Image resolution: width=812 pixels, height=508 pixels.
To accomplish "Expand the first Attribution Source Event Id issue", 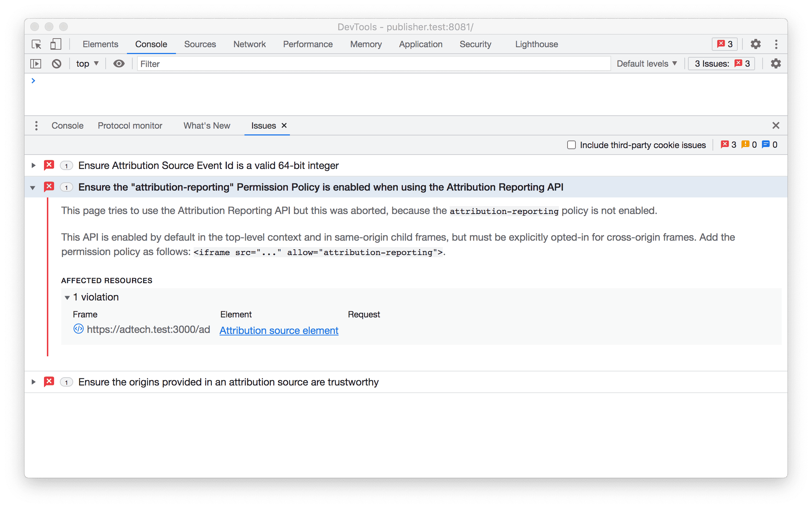I will click(x=34, y=166).
